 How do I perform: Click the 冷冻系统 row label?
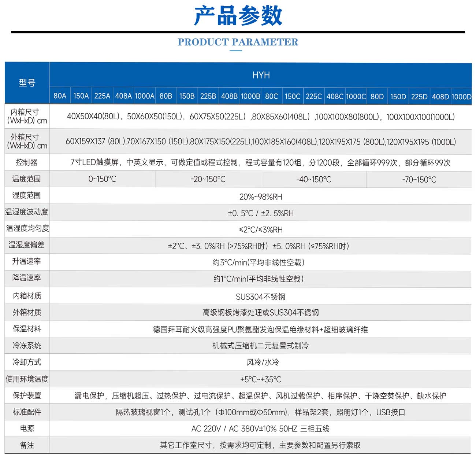point(27,345)
